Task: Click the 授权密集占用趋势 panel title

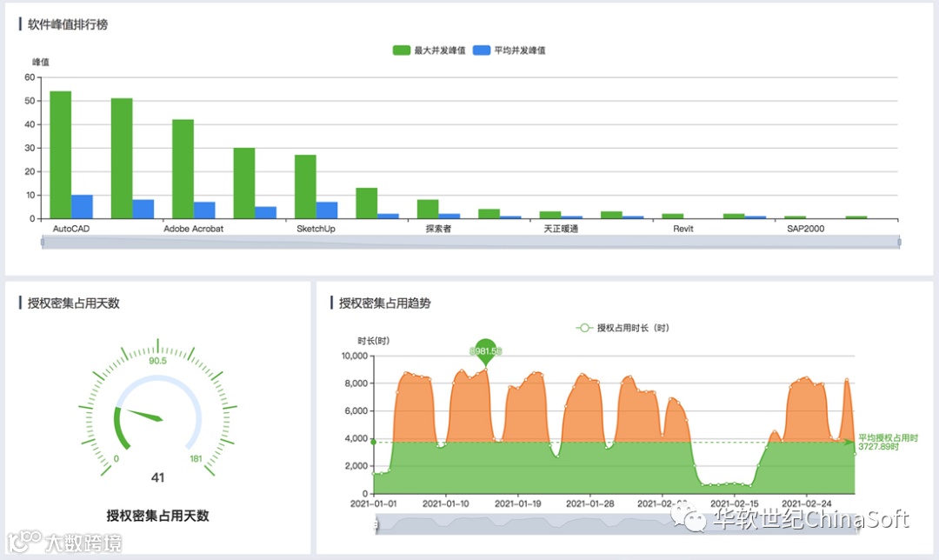Action: point(385,303)
